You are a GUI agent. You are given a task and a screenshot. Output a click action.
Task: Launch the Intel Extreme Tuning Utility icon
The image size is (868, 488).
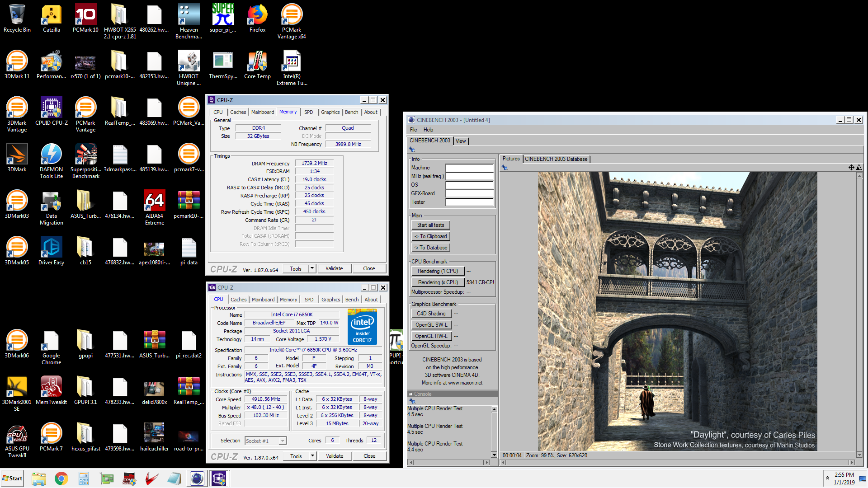point(292,68)
